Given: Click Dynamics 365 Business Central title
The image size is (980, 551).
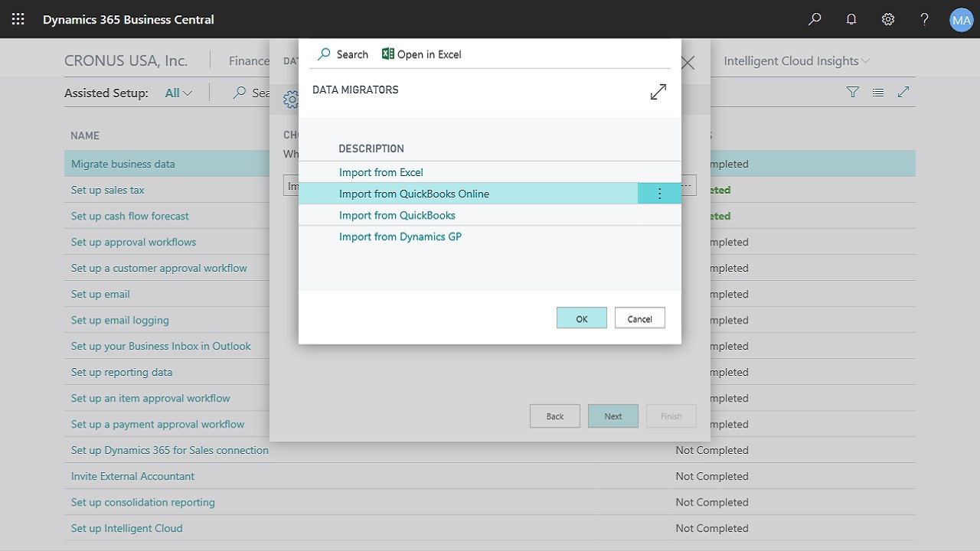Looking at the screenshot, I should [129, 19].
